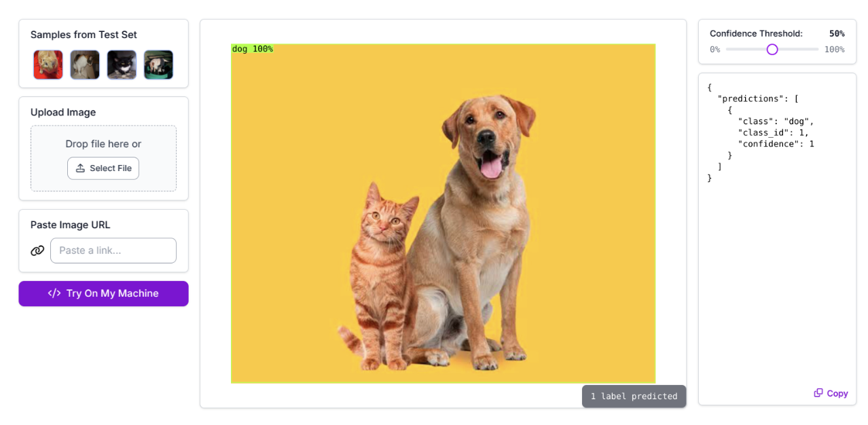The height and width of the screenshot is (425, 868).
Task: Click the dog 100% detection label
Action: coord(253,49)
